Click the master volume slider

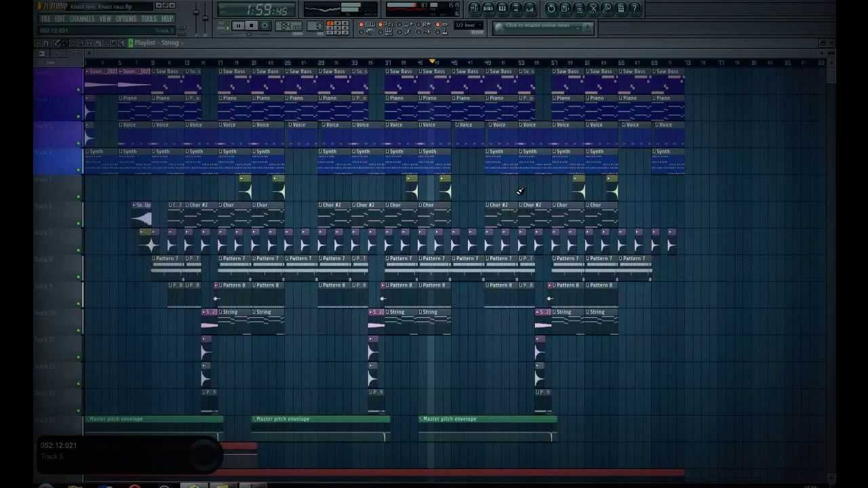(197, 14)
